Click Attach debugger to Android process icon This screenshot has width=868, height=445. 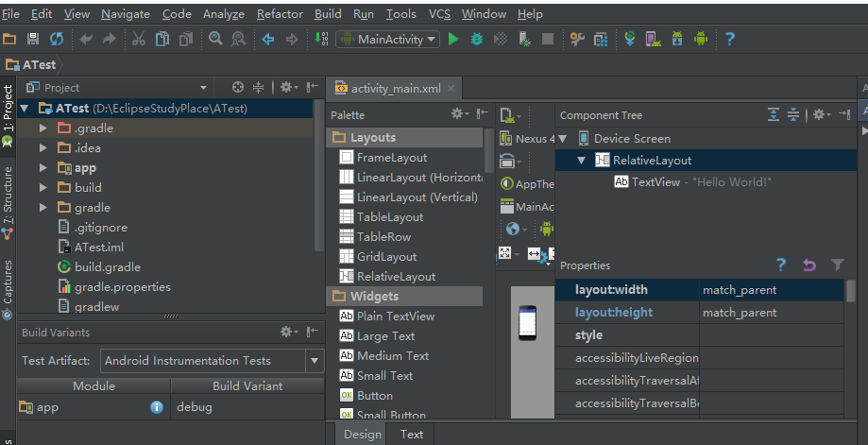click(524, 39)
